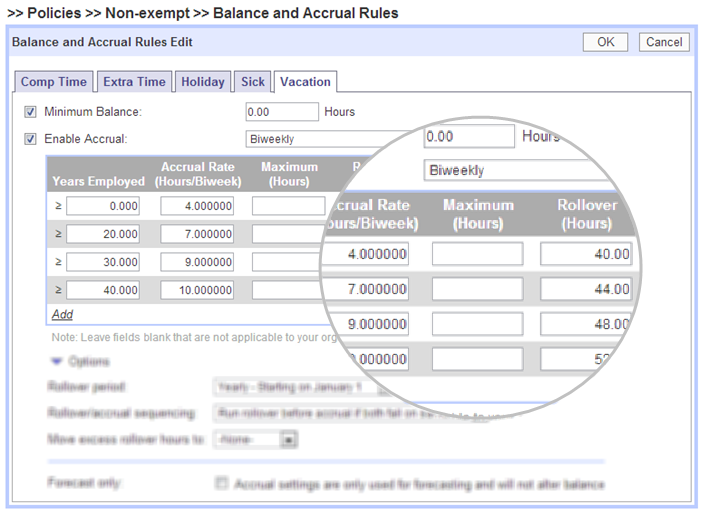Toggle the Minimum Balance checkbox
This screenshot has width=707, height=513.
(x=31, y=112)
